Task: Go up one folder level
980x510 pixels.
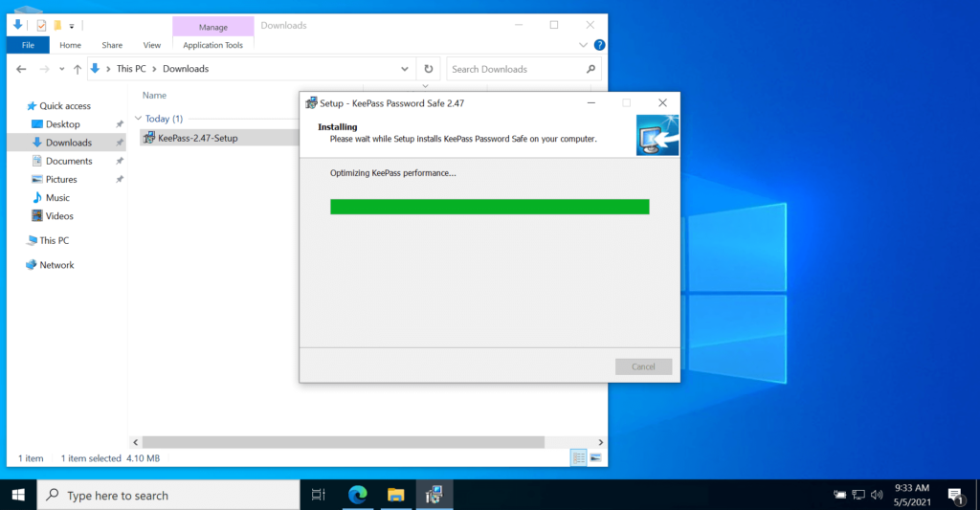Action: click(78, 69)
